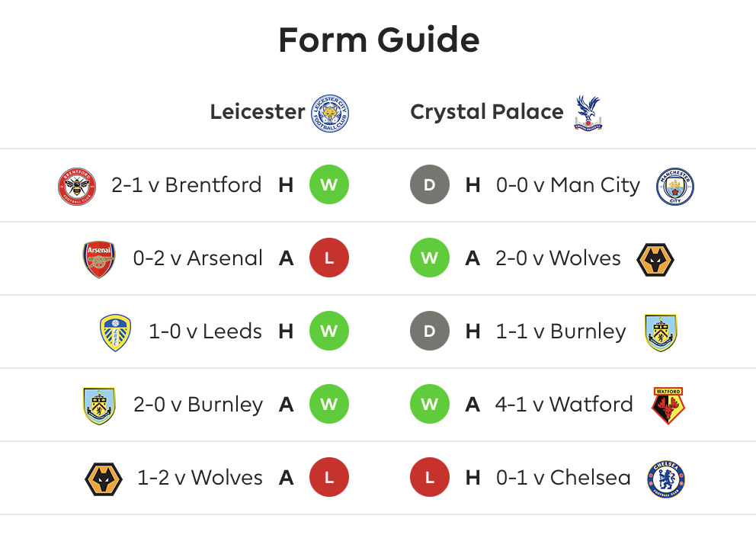
Task: Click the red L beside Arsenal match
Action: point(328,258)
